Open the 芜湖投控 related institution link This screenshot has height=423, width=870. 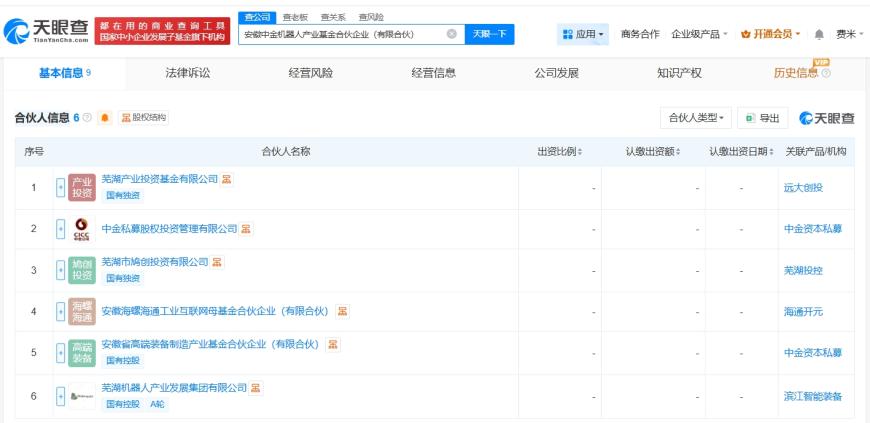(803, 270)
